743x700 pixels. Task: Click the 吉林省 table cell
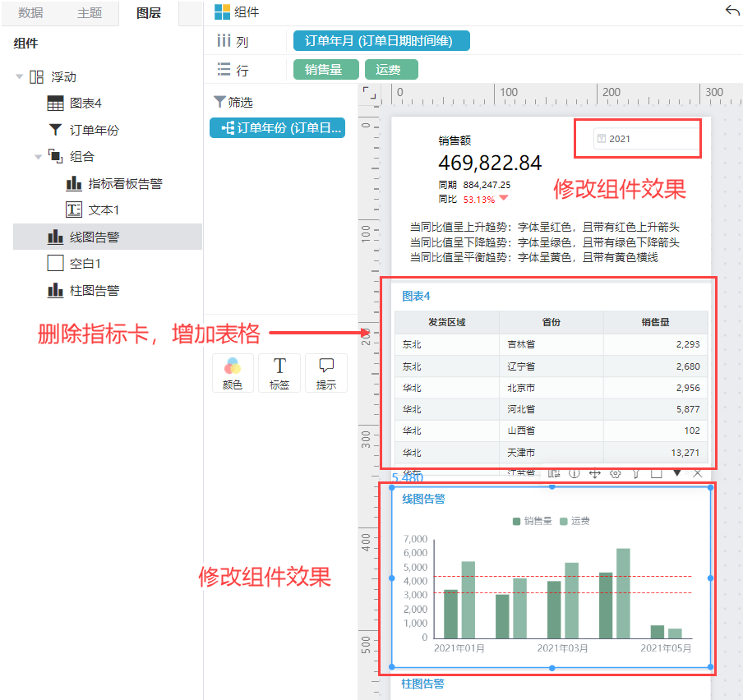coord(551,344)
